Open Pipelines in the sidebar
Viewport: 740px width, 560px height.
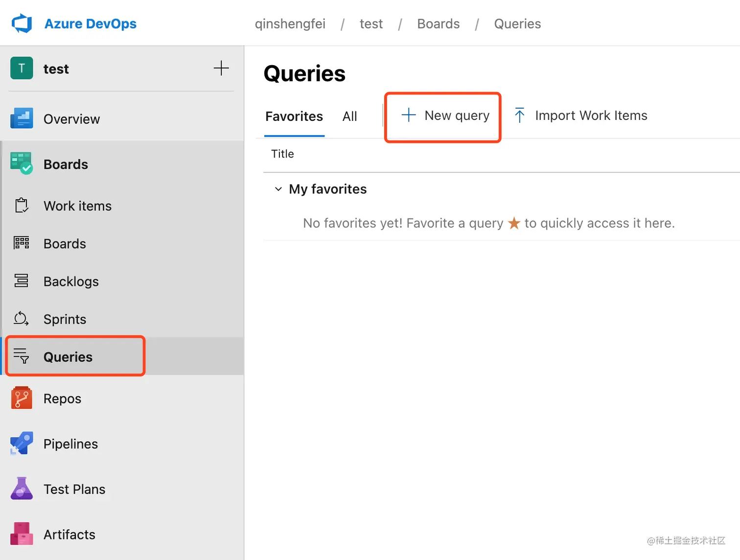click(70, 444)
